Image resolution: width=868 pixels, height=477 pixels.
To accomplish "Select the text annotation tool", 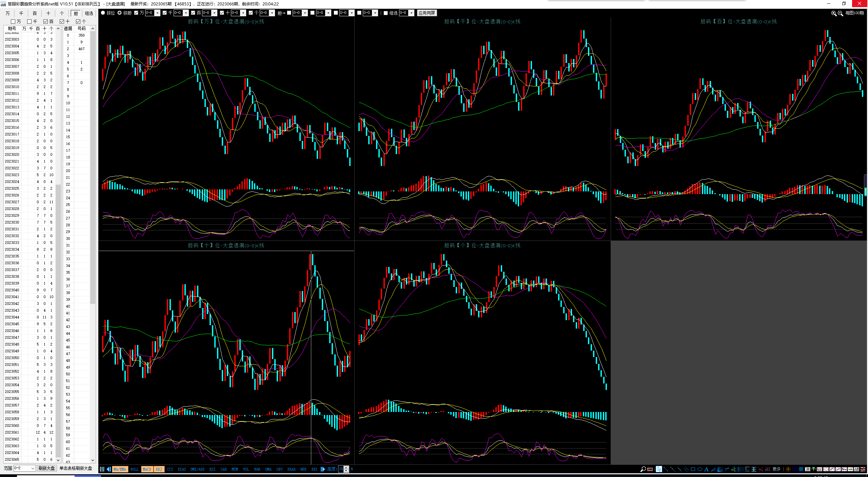I will pyautogui.click(x=706, y=469).
